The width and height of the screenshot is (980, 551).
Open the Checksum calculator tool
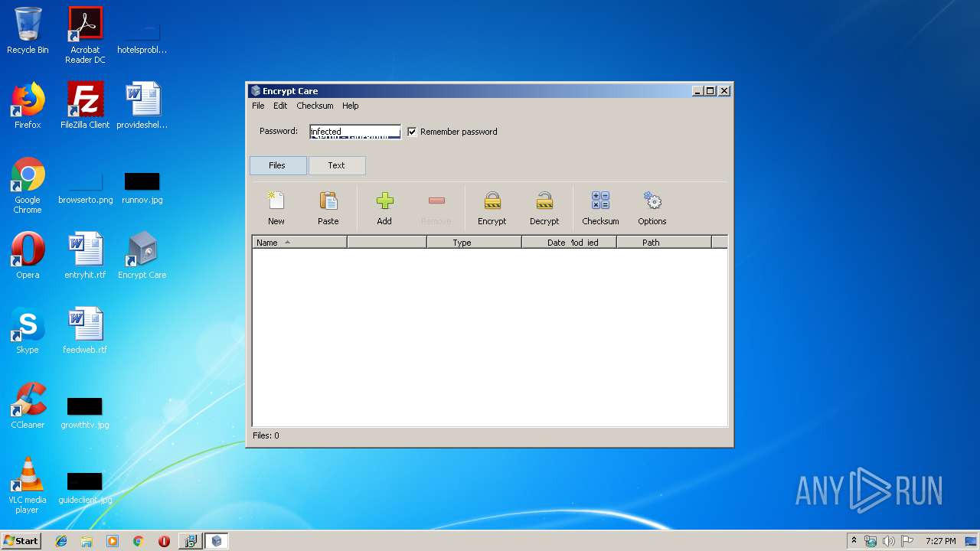coord(600,208)
